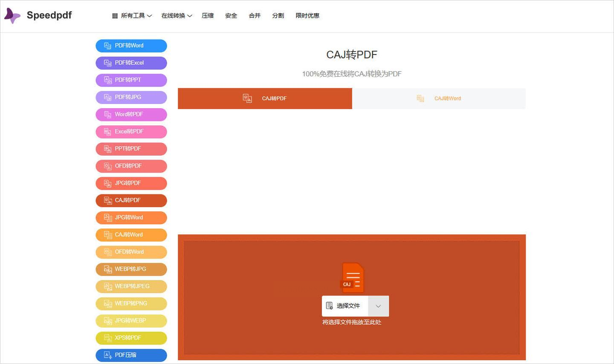Click the icon in the CAJ转PDF tab
The image size is (614, 364).
tap(247, 98)
